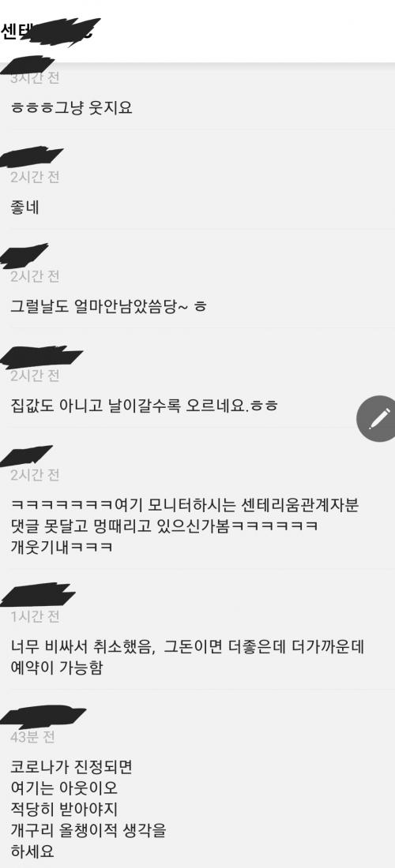Open the redacted author of the 센테리움관계자분 comment

coord(26,456)
